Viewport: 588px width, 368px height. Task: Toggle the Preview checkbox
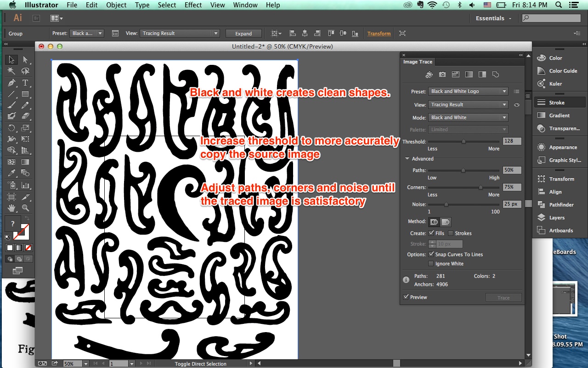pyautogui.click(x=406, y=297)
